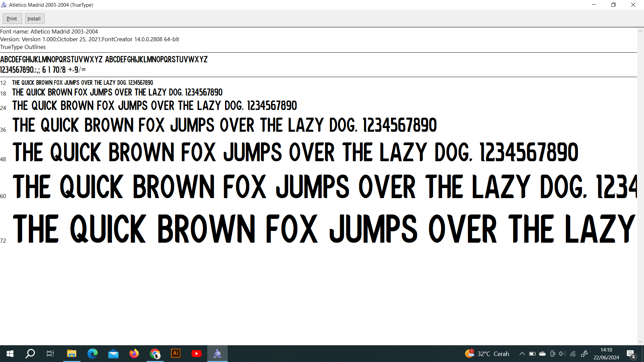Open taskbar Search
This screenshot has height=362, width=644.
(30, 354)
